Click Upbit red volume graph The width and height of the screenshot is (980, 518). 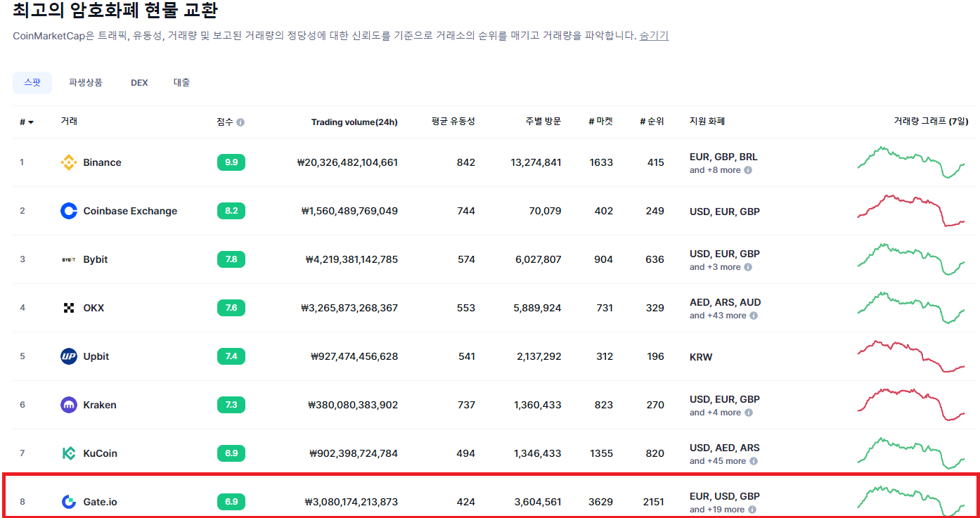pos(911,356)
